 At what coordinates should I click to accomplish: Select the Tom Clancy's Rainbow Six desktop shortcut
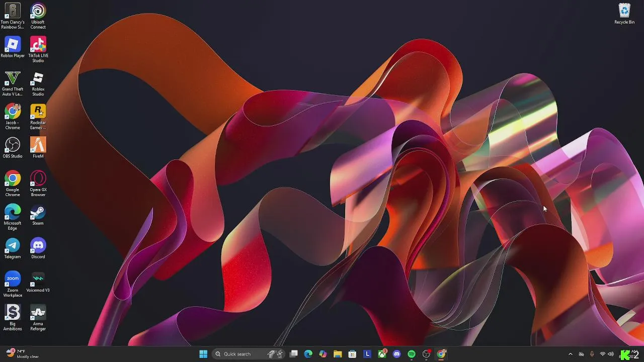pyautogui.click(x=13, y=16)
